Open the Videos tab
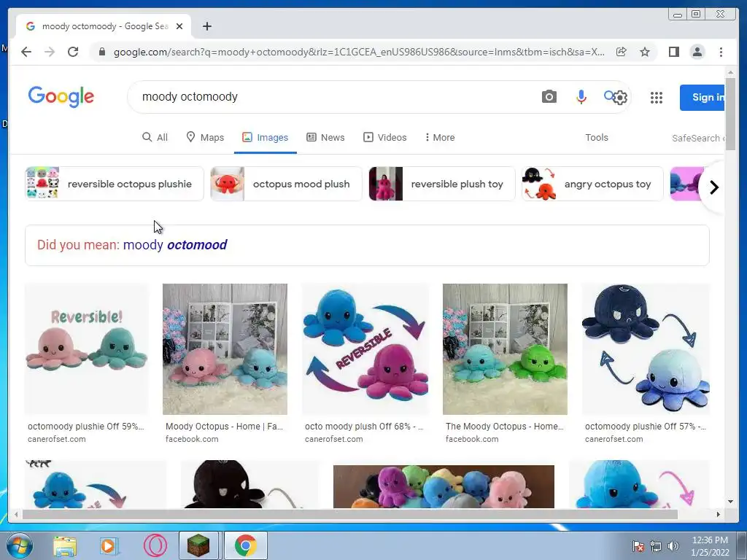The height and width of the screenshot is (560, 747). [x=385, y=137]
